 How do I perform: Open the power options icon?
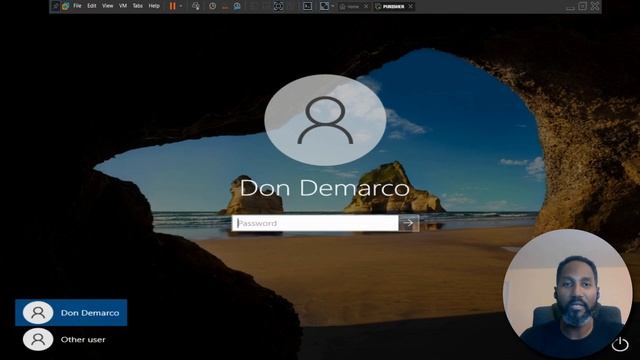tap(620, 344)
